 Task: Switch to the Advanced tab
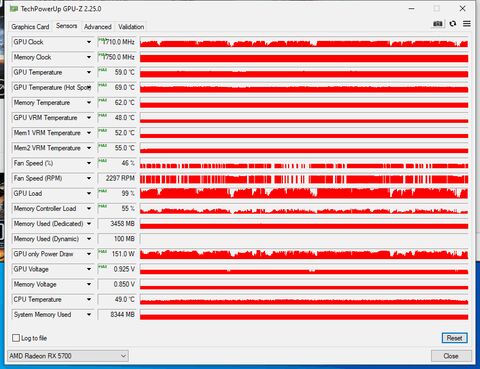[98, 27]
